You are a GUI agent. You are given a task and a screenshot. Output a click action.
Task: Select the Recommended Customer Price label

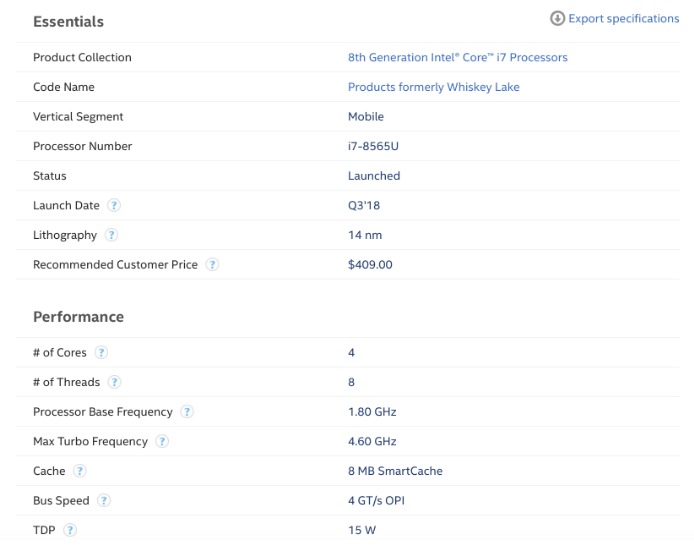click(116, 265)
